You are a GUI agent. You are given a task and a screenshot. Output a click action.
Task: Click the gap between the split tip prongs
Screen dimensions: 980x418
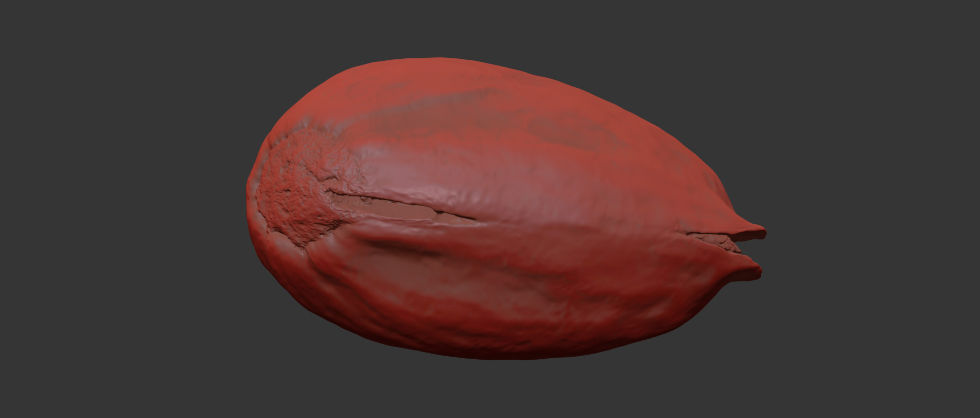(720, 243)
